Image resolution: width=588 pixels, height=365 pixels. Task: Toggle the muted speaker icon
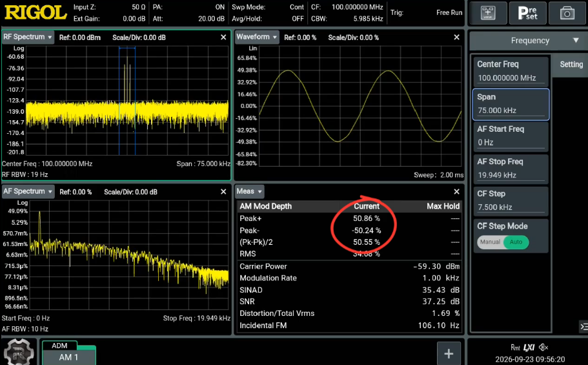(543, 348)
